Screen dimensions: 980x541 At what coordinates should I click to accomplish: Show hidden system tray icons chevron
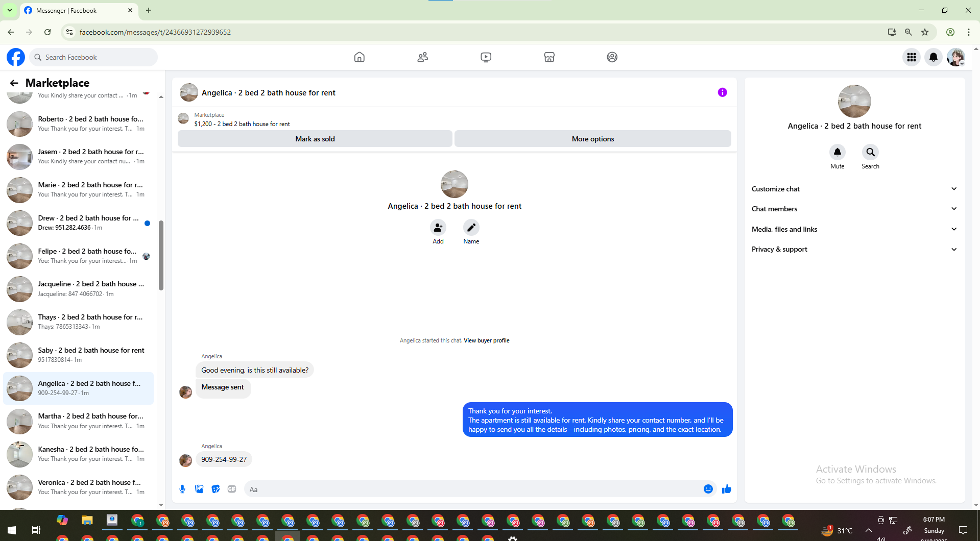[x=868, y=530]
